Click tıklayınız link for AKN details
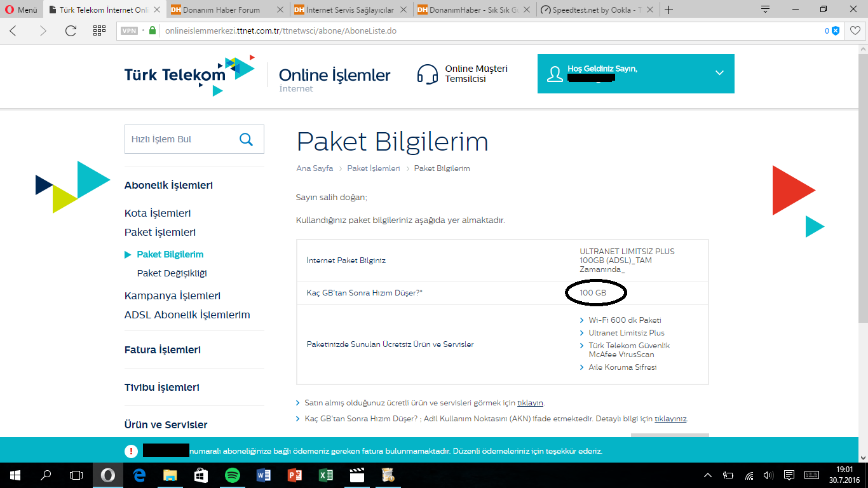868x488 pixels. (x=670, y=419)
